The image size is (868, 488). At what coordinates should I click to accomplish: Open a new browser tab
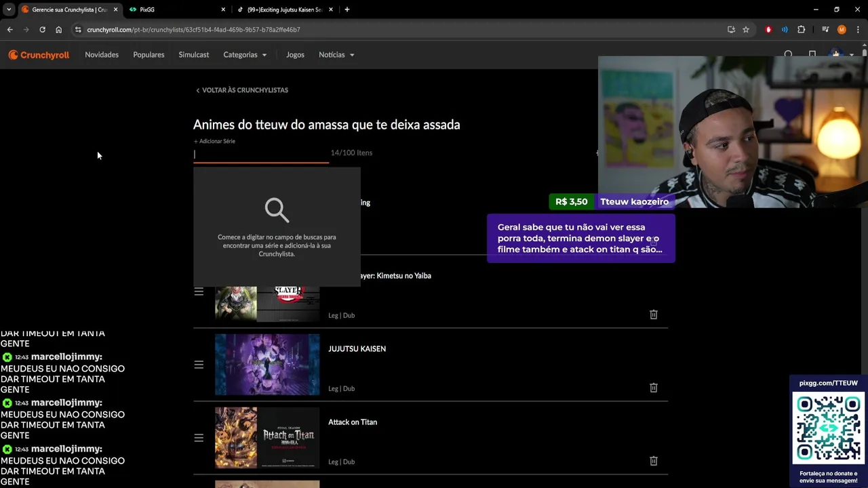point(347,9)
